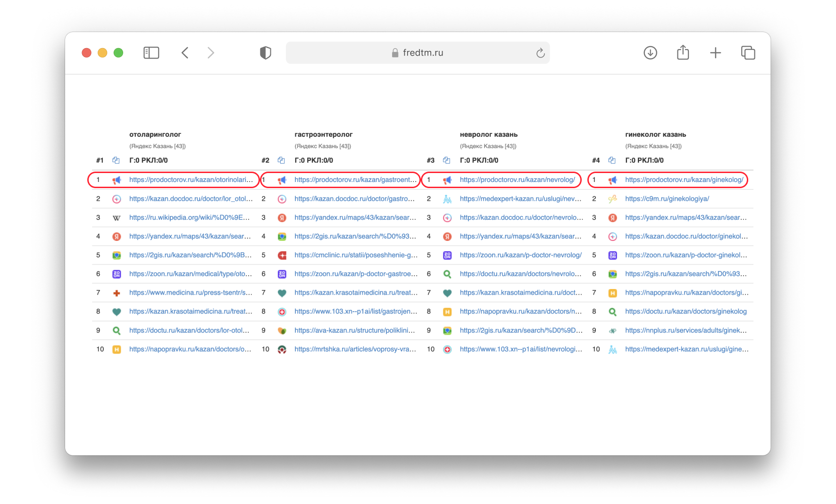Click c9m.ru favicon in gynecologist column

click(x=612, y=199)
